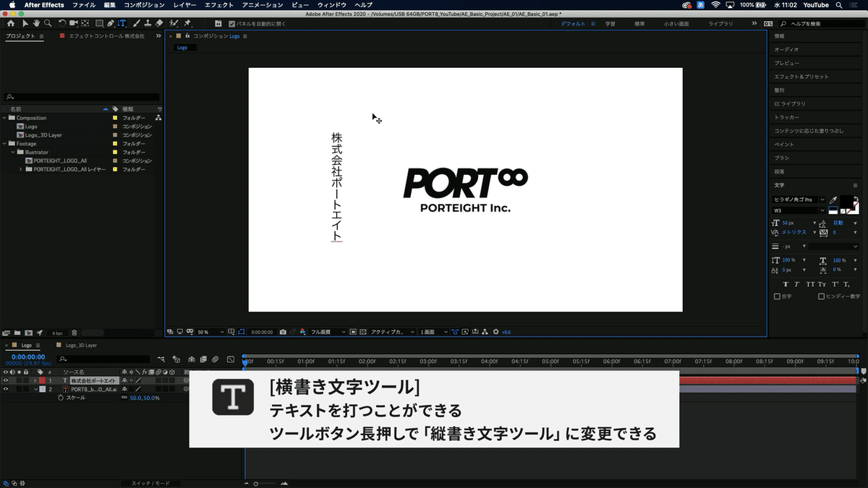
Task: Take a snapshot with viewer camera icon
Action: coord(283,332)
